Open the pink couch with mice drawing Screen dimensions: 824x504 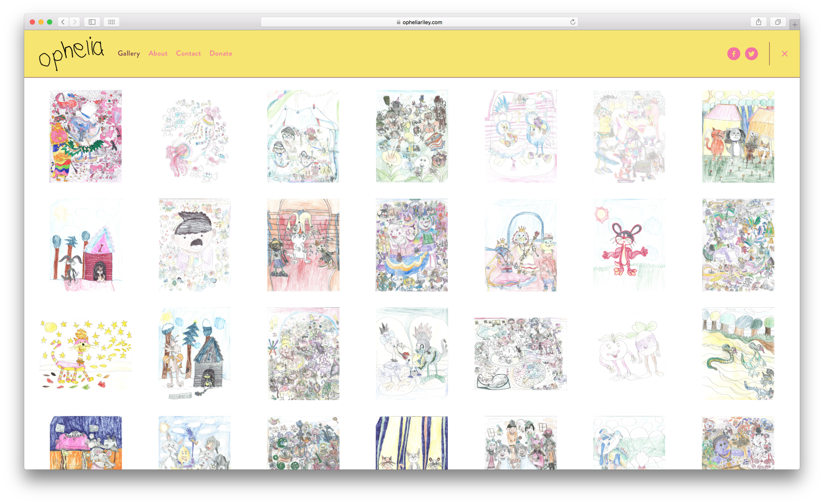point(86,443)
